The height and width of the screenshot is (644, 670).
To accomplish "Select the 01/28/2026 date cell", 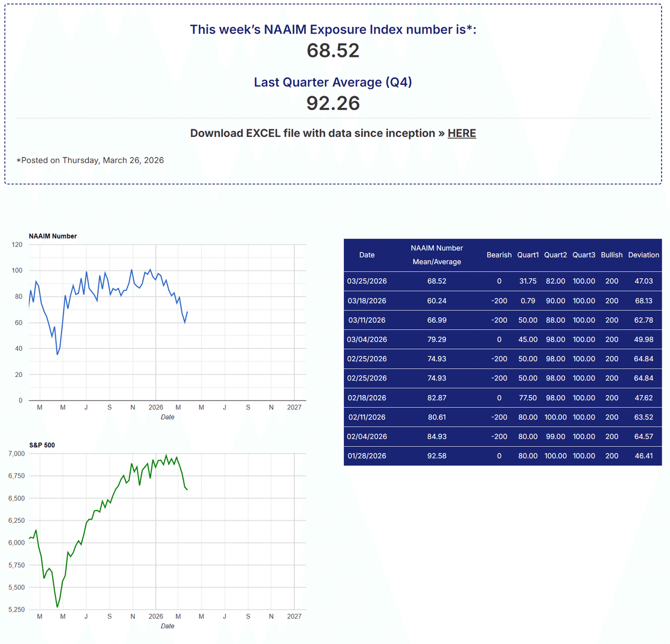I will [367, 456].
